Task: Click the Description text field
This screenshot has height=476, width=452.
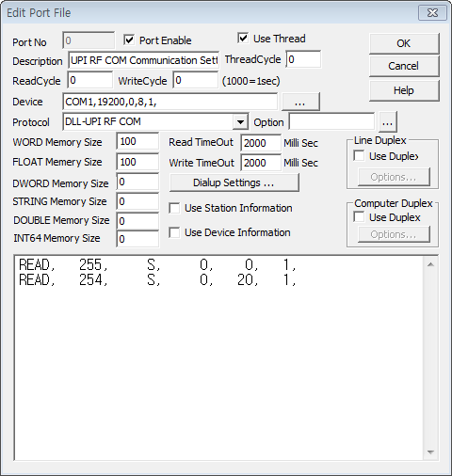Action: tap(144, 60)
